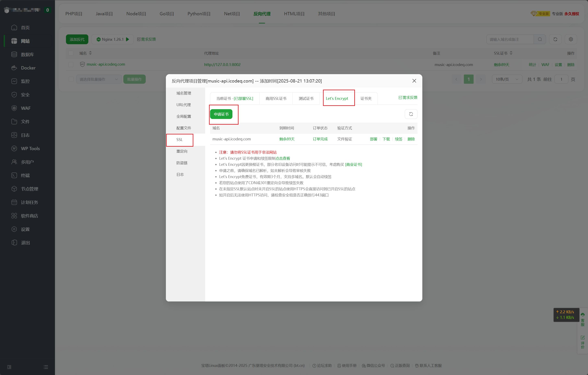Toggle the select-all checkbox in table header
The width and height of the screenshot is (588, 375).
[71, 53]
